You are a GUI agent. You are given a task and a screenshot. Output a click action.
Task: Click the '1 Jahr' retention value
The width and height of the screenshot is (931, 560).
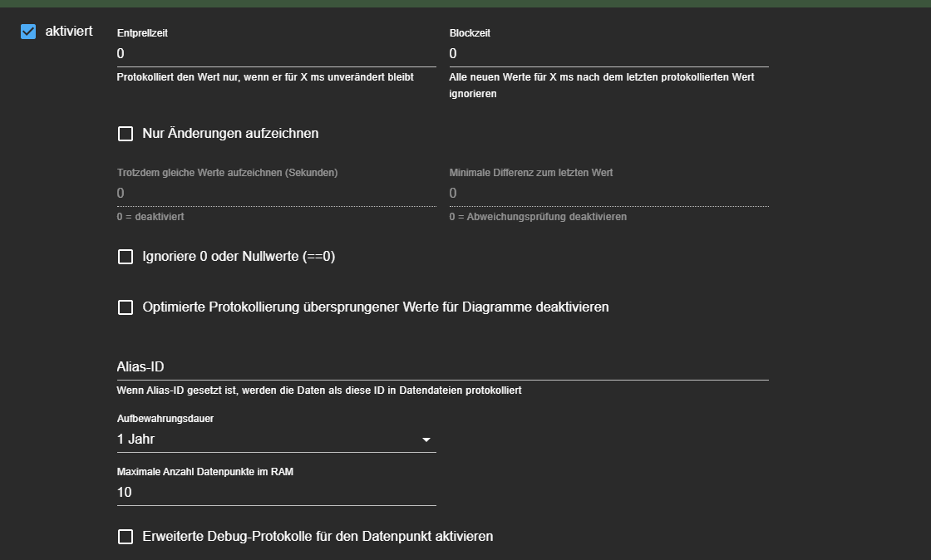coord(136,440)
